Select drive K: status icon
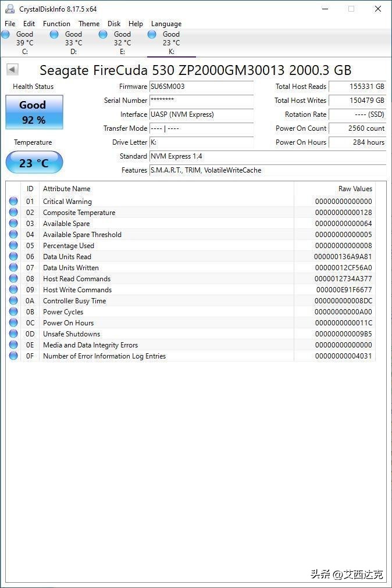The height and width of the screenshot is (588, 392). (x=152, y=34)
